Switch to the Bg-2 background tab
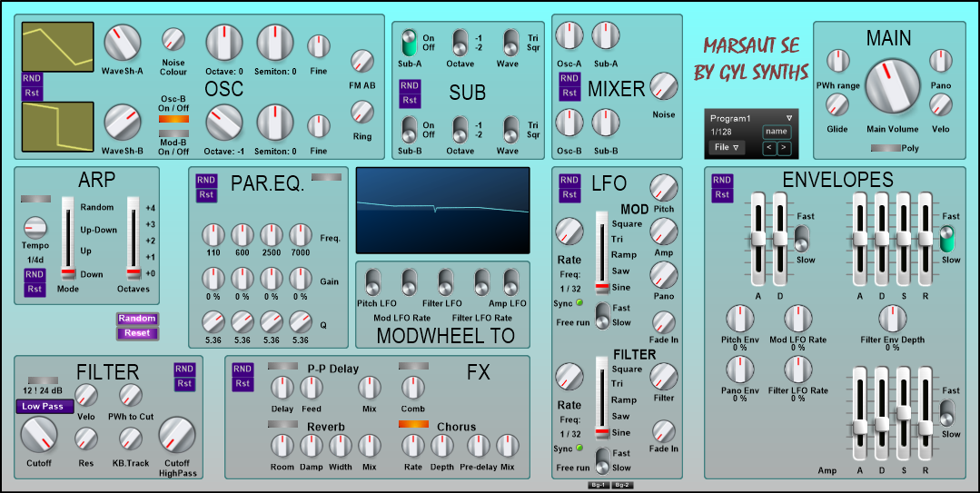This screenshot has width=980, height=493. tap(622, 486)
